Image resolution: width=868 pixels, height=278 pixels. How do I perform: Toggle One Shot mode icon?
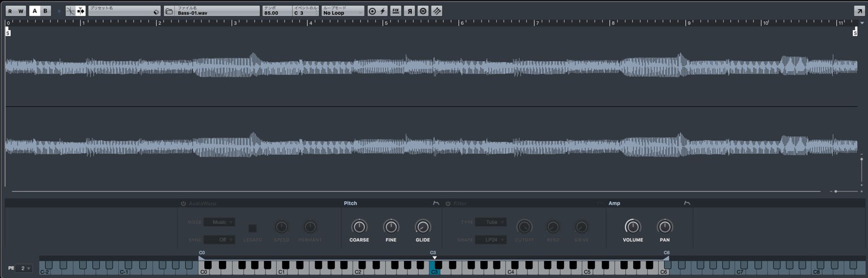[x=372, y=11]
